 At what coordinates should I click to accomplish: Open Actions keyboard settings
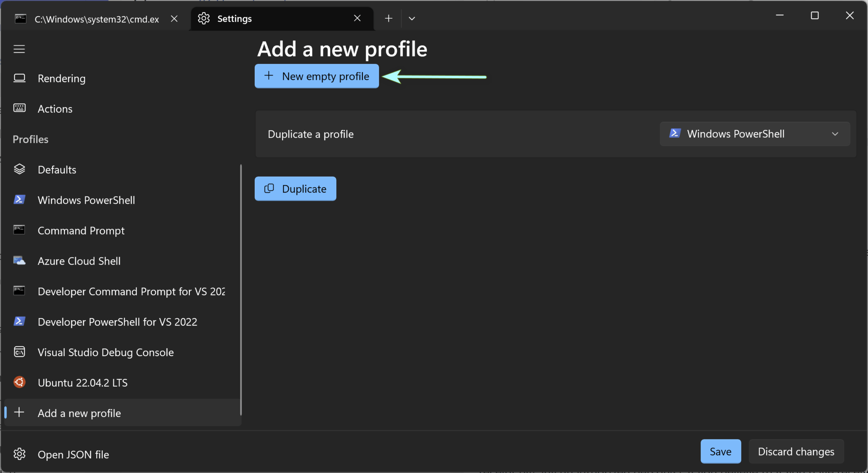coord(55,109)
